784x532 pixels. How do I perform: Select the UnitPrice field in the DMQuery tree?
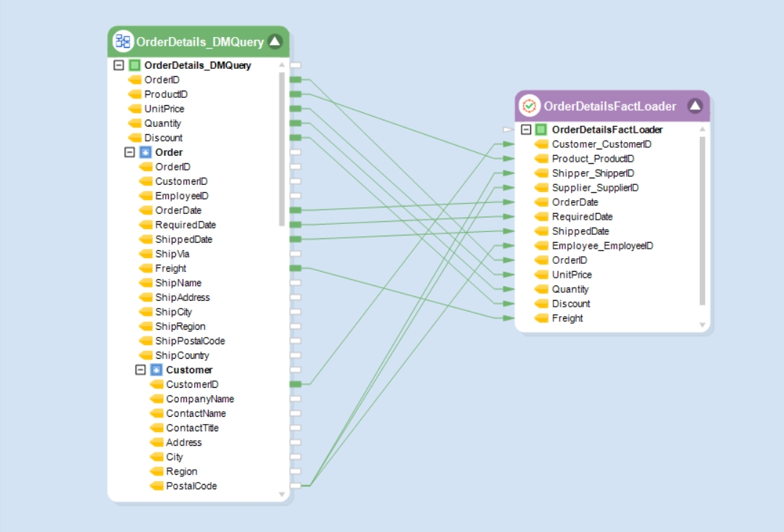164,109
